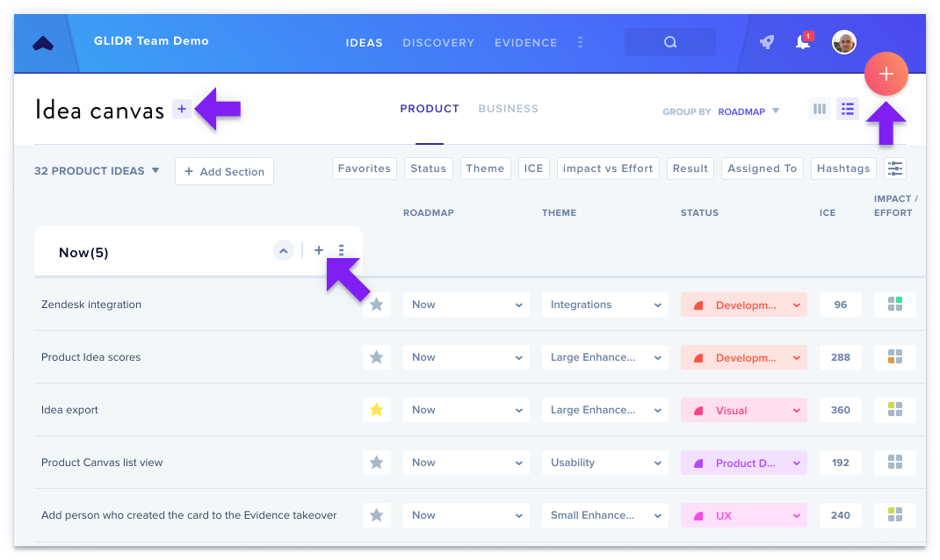Switch to column board view icon
The width and height of the screenshot is (940, 560).
point(820,109)
